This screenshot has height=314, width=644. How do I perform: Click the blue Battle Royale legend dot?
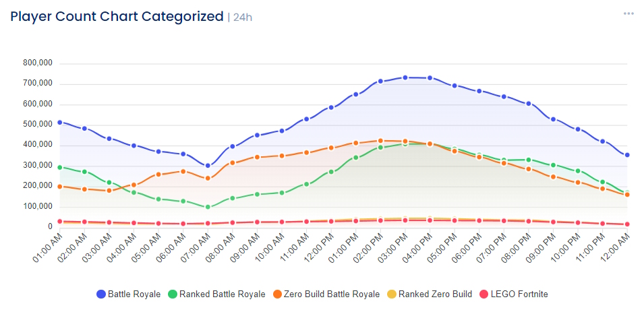pos(101,294)
